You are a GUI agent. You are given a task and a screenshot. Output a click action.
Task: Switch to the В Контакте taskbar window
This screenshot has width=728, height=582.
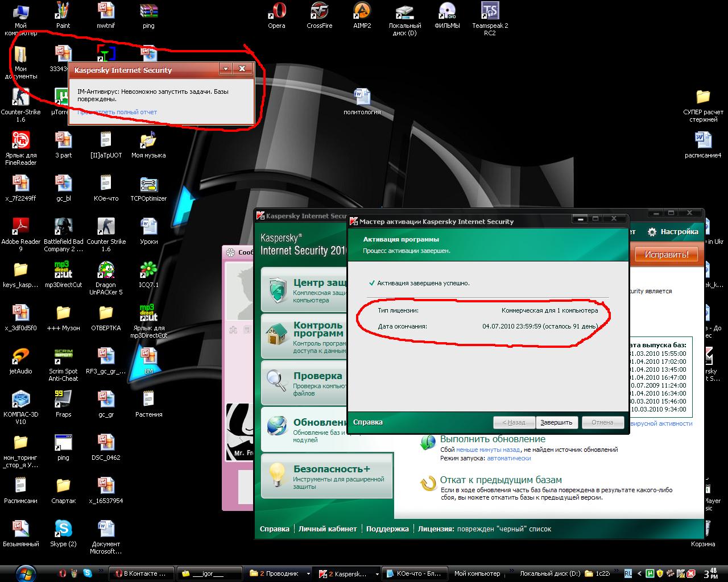[142, 573]
